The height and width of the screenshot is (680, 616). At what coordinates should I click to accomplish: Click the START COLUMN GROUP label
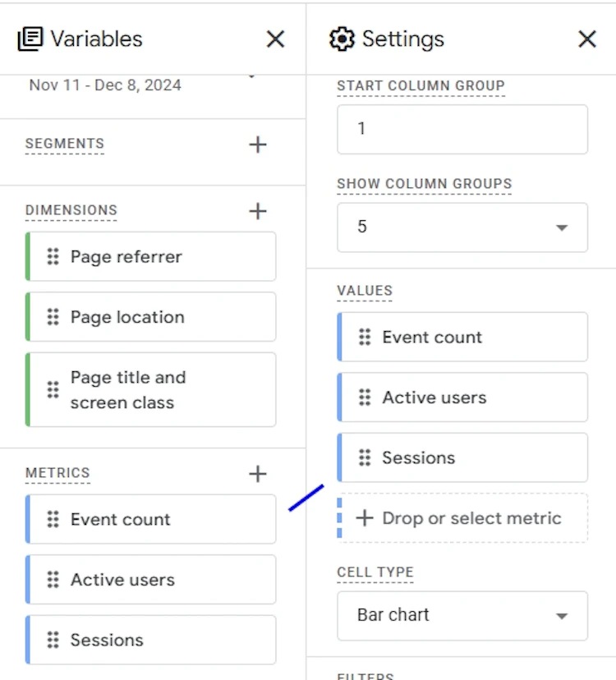(421, 86)
